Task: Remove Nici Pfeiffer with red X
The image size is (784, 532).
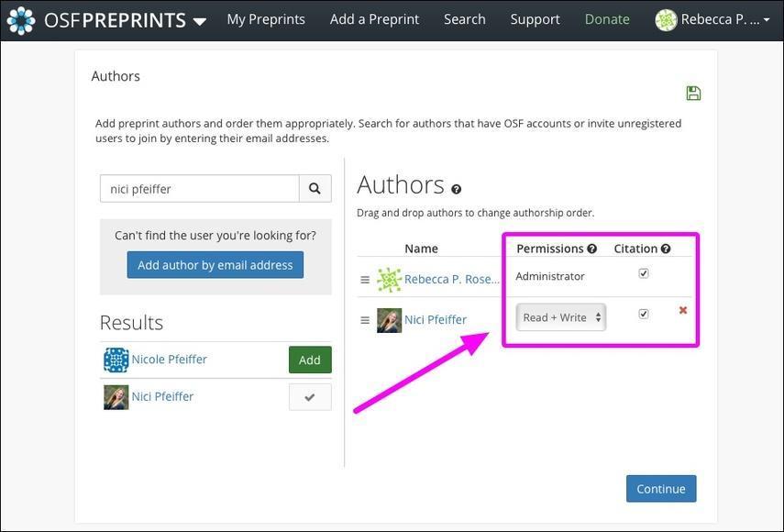Action: point(683,311)
